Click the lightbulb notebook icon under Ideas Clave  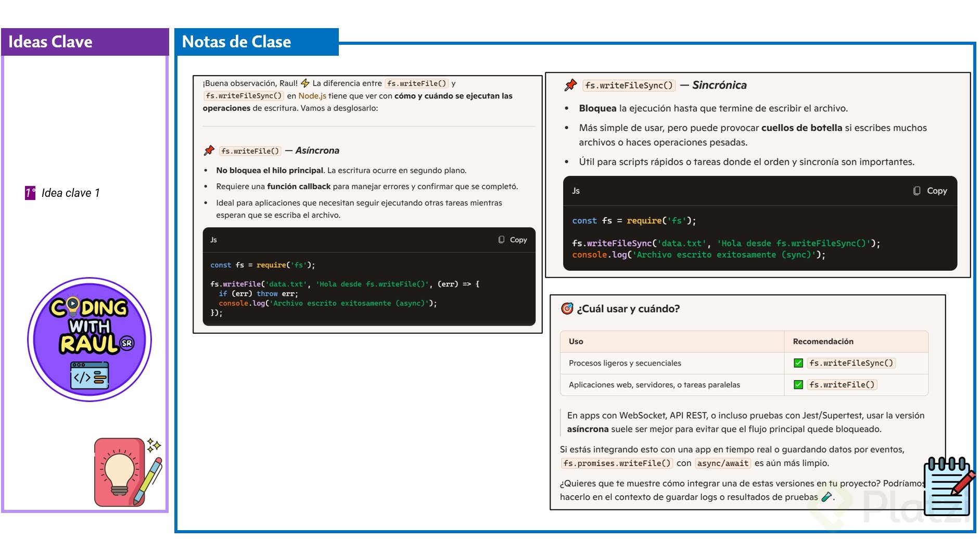(x=128, y=472)
